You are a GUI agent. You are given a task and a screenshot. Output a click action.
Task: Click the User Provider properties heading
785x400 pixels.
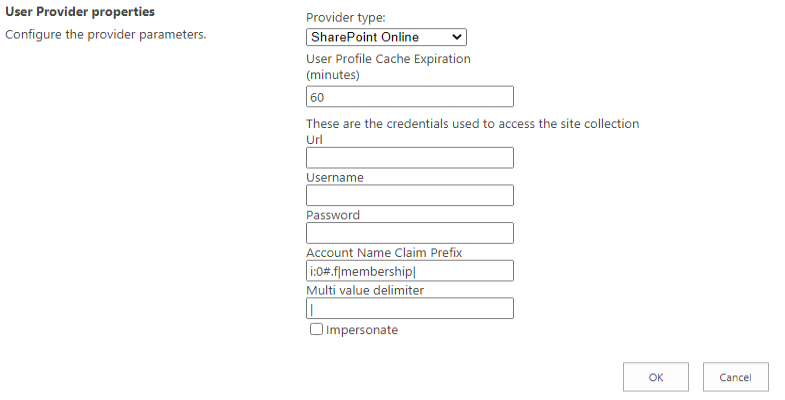pos(81,13)
